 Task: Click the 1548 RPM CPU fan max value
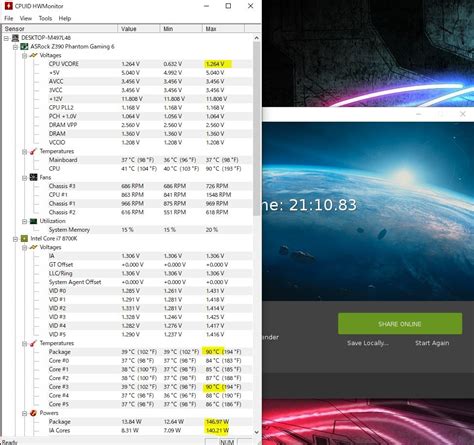tap(218, 195)
